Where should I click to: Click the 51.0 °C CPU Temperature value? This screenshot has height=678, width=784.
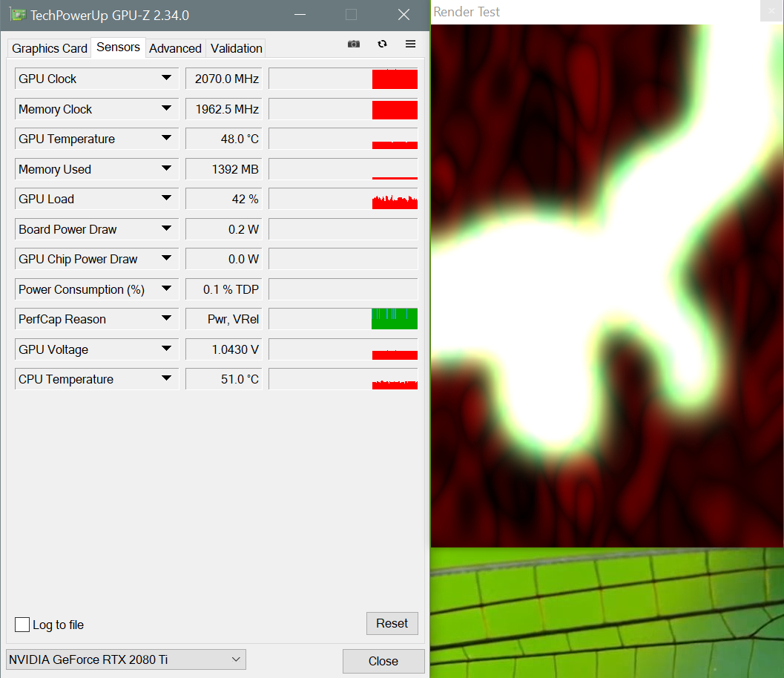[224, 379]
